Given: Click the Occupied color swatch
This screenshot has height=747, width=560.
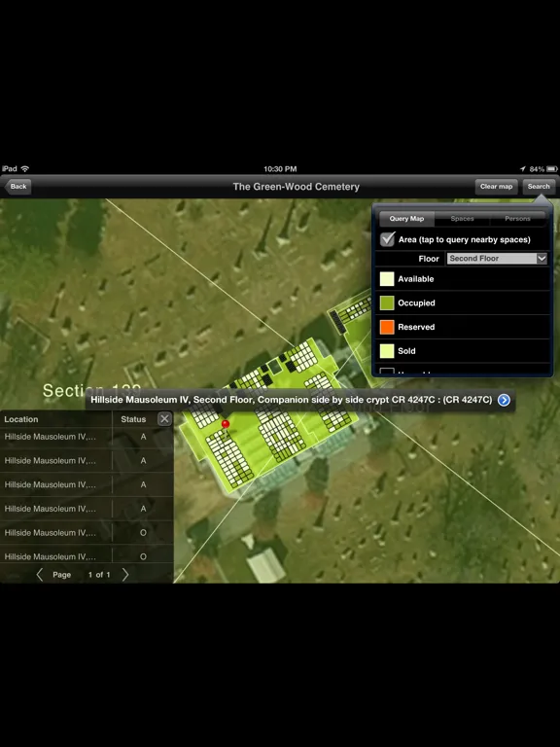Looking at the screenshot, I should point(387,302).
